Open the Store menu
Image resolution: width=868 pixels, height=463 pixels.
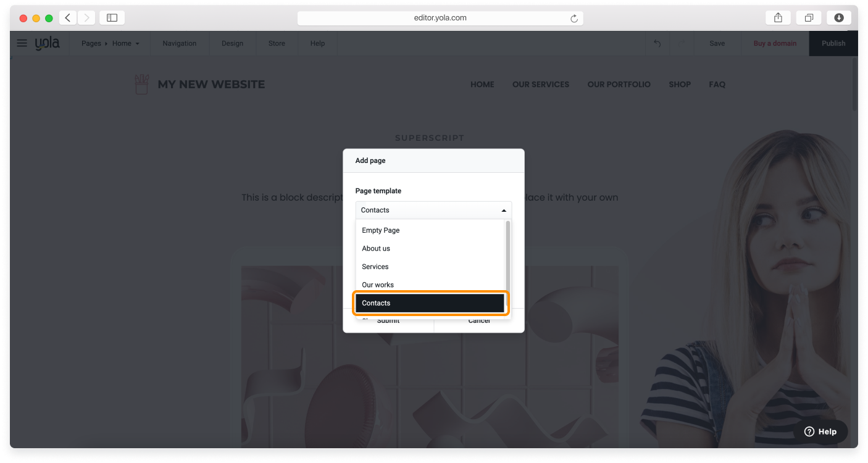coord(276,43)
